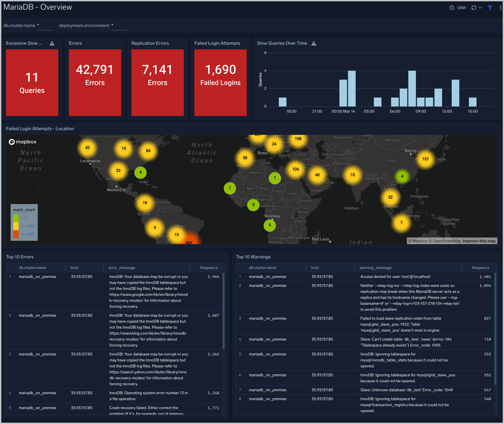504x424 pixels.
Task: Click the yellow legend swatch for 7 - 434
Action: 16,226
